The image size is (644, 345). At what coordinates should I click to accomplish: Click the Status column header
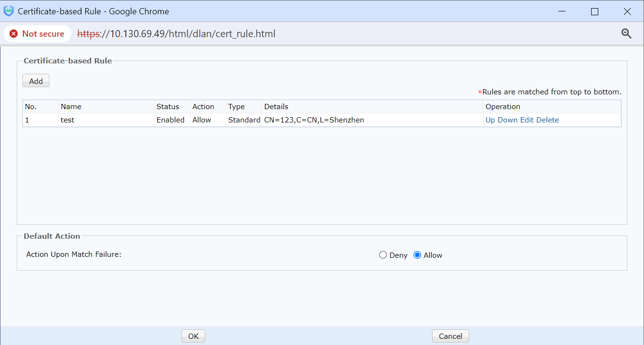point(168,107)
